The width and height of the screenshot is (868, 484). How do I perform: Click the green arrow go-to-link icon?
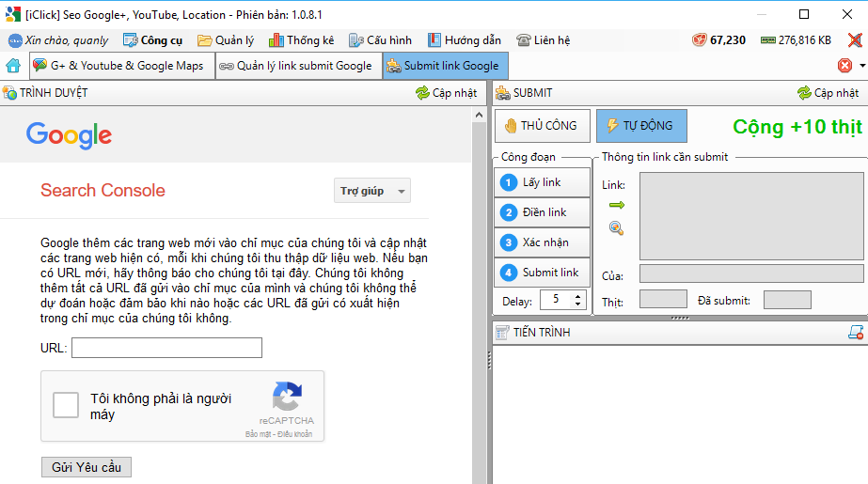point(617,205)
